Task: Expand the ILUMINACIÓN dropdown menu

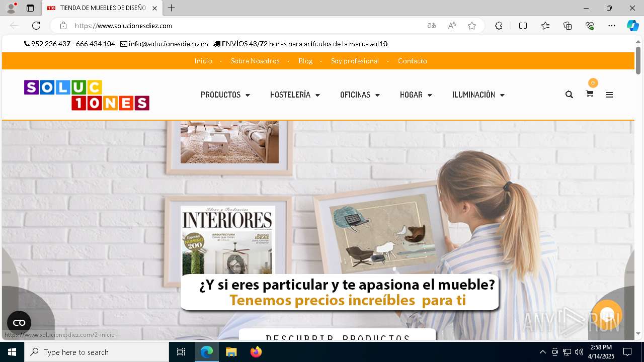Action: click(478, 95)
